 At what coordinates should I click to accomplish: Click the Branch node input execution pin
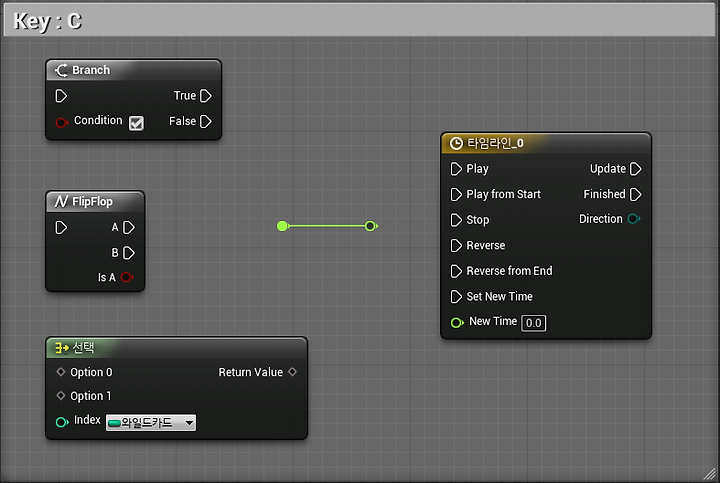click(x=61, y=96)
